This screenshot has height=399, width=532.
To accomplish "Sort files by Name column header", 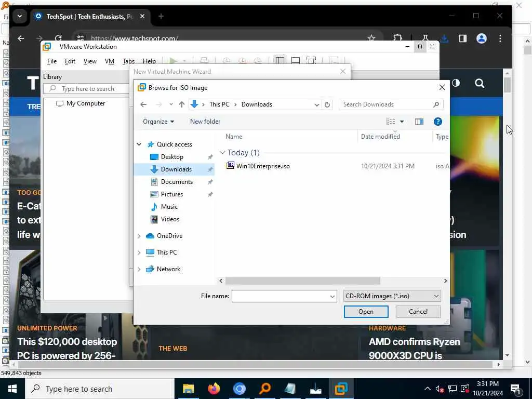I will click(x=234, y=137).
